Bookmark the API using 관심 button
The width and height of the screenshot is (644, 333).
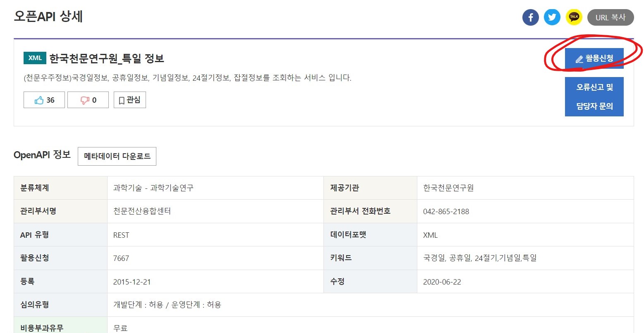(x=130, y=100)
